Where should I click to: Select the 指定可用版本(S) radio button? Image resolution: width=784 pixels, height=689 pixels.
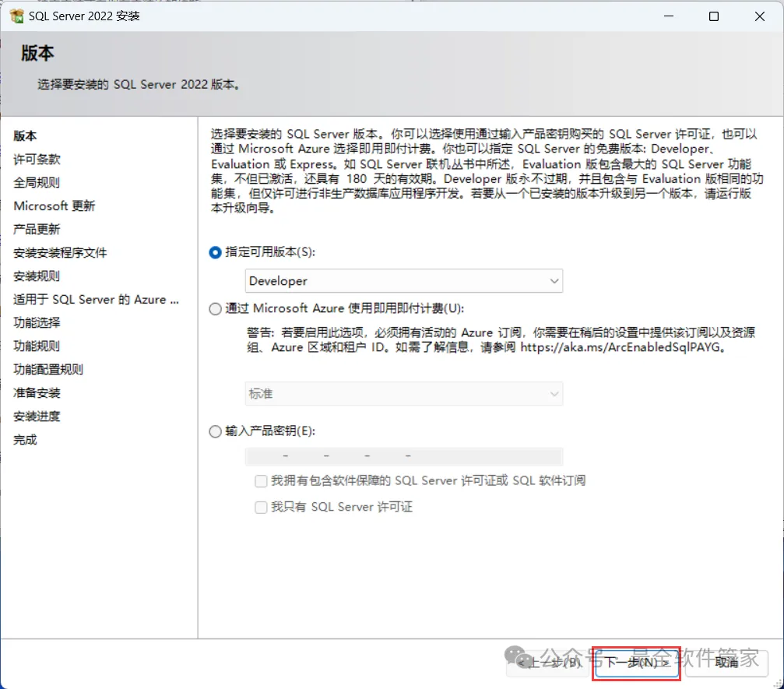tap(215, 252)
